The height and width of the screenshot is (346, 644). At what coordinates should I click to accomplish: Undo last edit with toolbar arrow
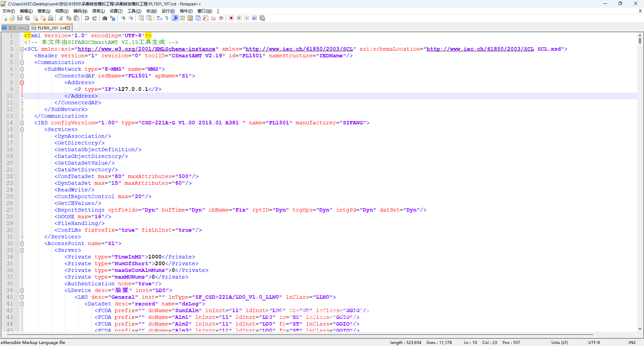[x=87, y=18]
